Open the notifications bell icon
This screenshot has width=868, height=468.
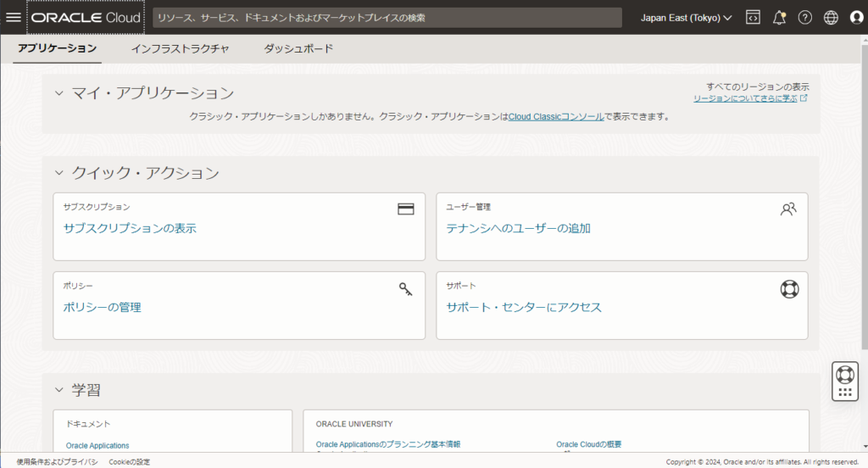tap(779, 18)
